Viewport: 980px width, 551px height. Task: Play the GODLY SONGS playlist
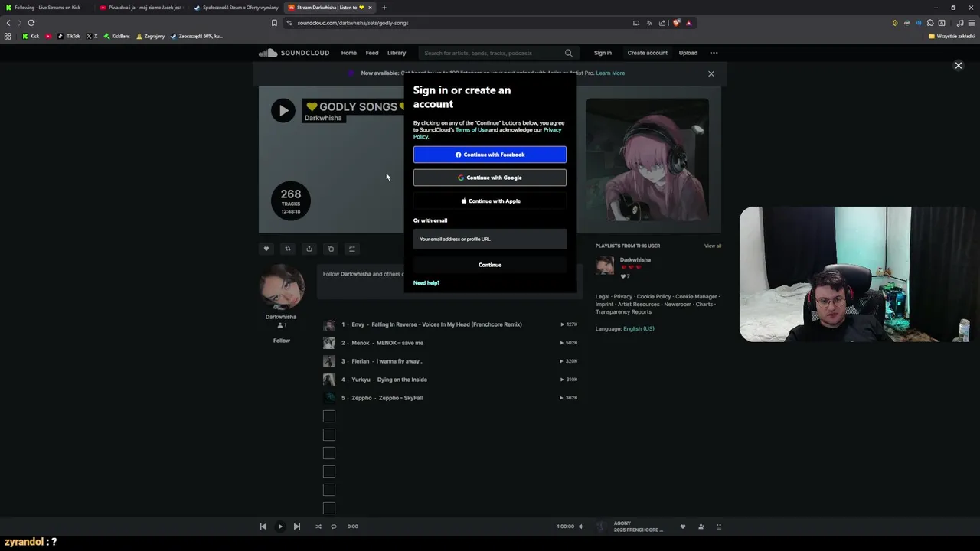point(283,110)
